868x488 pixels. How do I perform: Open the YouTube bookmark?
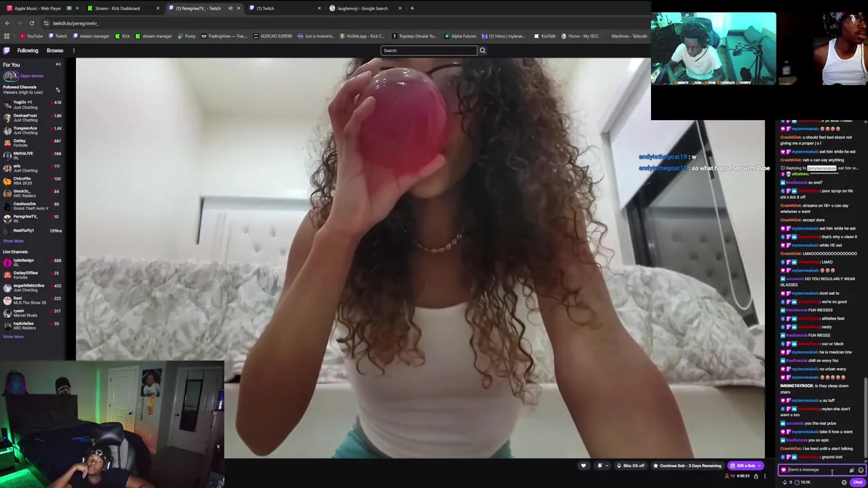[31, 36]
